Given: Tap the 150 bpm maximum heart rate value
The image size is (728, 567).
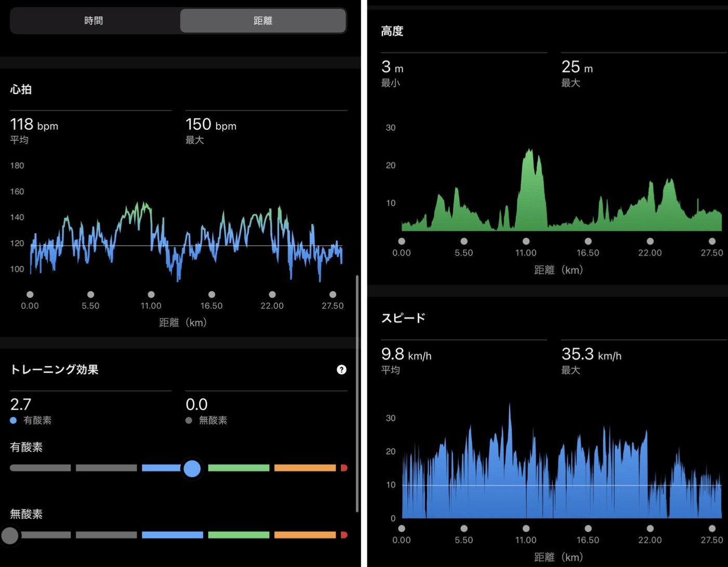Looking at the screenshot, I should (x=198, y=125).
